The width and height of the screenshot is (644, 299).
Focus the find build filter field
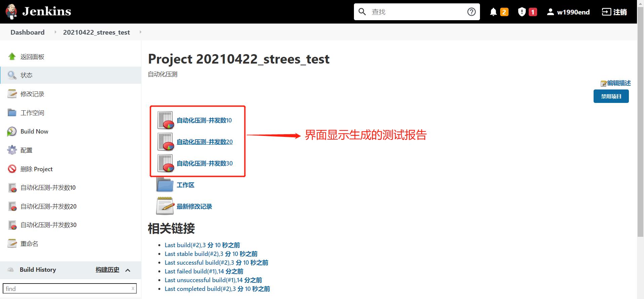coord(70,289)
